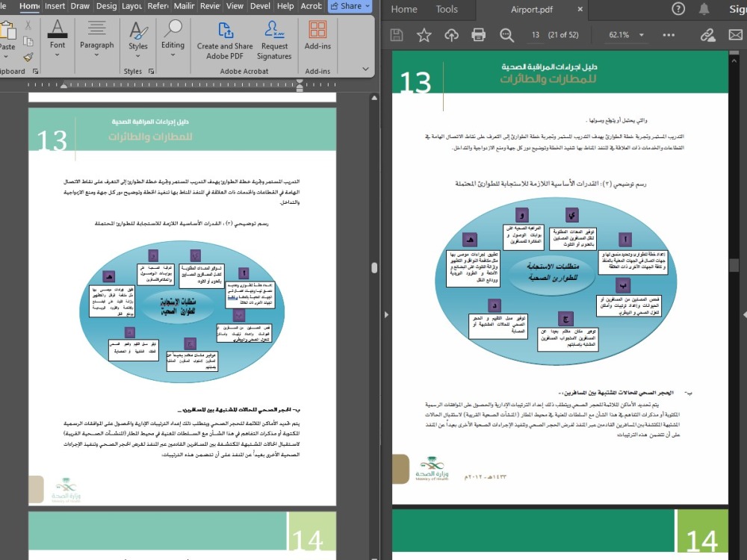Open the Mailings ribbon tab

click(x=185, y=6)
